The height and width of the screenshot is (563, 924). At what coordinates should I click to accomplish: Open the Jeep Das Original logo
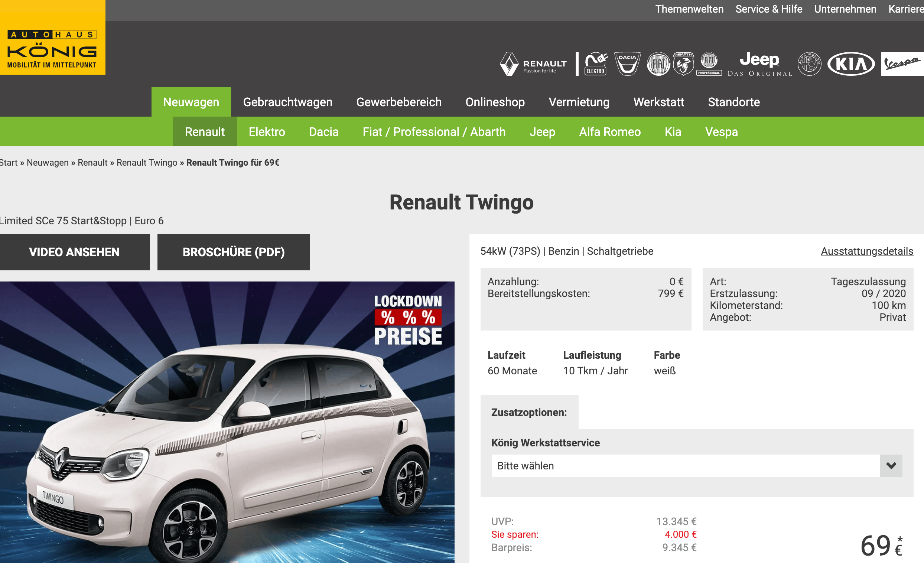point(760,64)
